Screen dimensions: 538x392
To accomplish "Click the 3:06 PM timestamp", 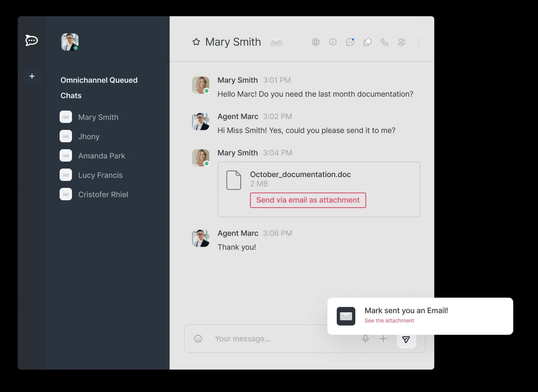I will click(x=278, y=233).
